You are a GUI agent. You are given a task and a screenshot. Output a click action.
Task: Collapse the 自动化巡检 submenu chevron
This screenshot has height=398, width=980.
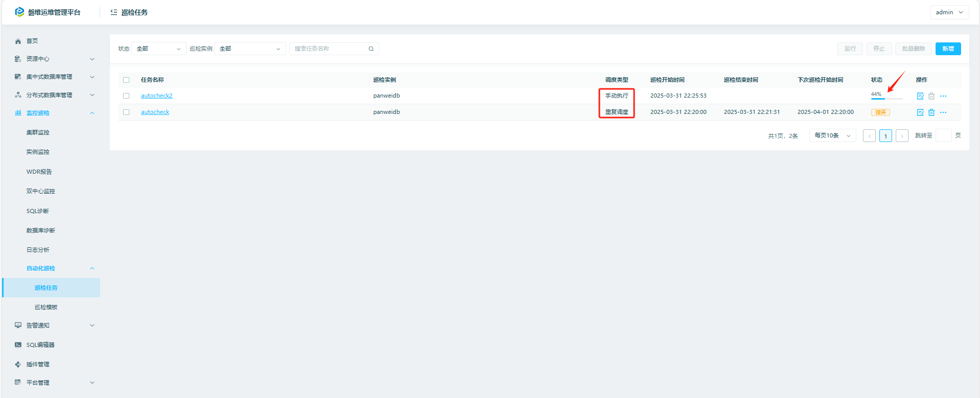[x=92, y=268]
